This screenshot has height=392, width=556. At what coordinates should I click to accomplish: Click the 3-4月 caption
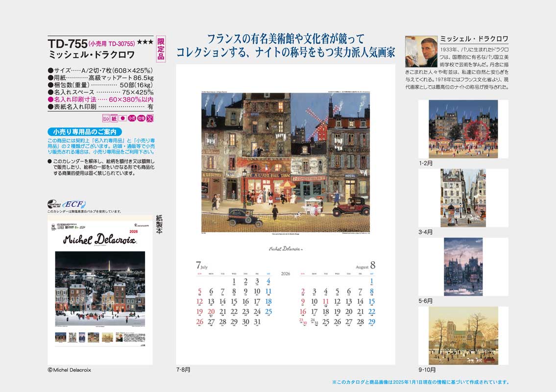(x=426, y=232)
